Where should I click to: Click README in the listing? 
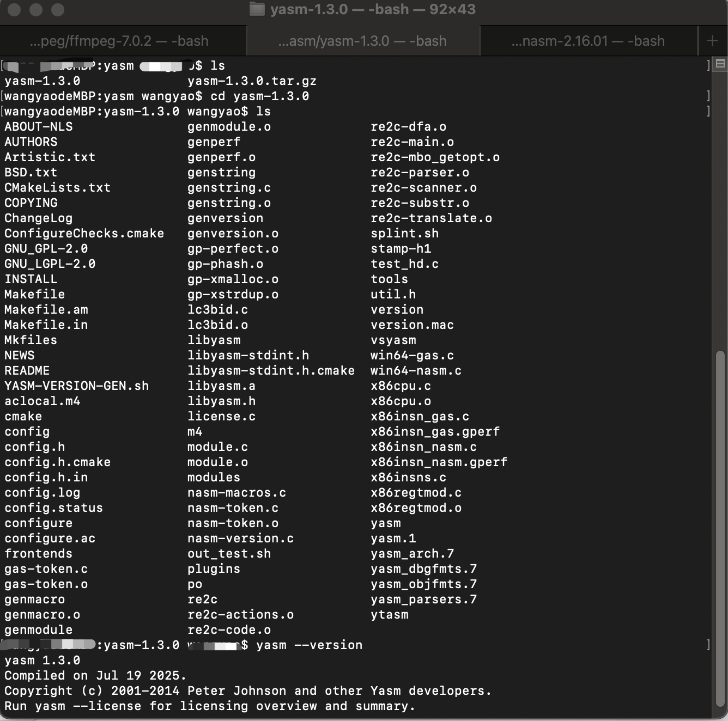click(27, 370)
